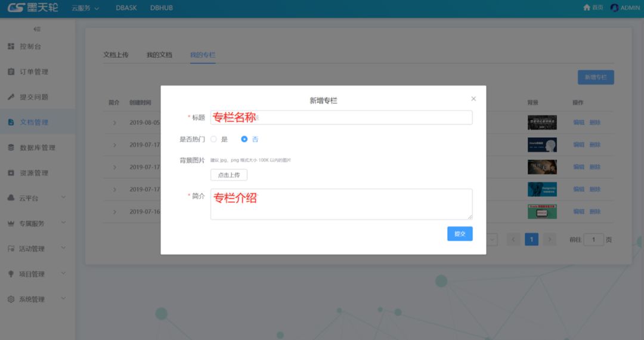Click the 墨天轮 logo in header
644x340 pixels.
click(x=33, y=7)
